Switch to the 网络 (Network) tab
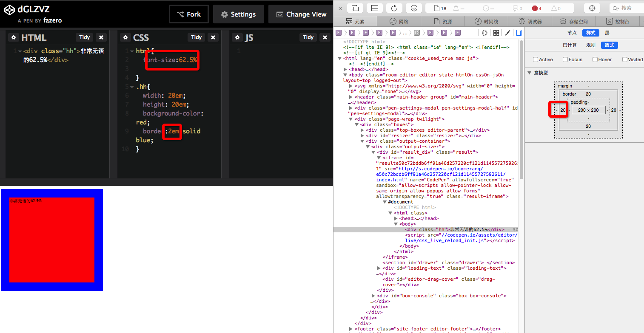 [x=399, y=21]
